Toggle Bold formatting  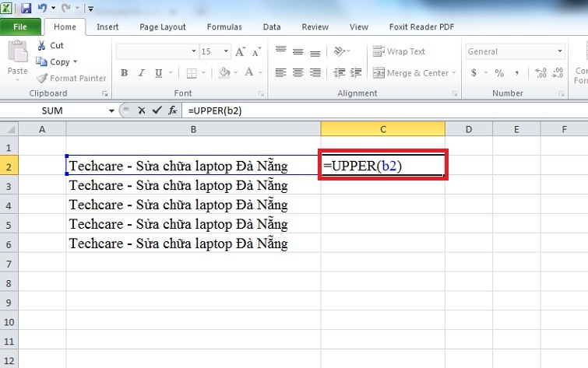tap(125, 73)
